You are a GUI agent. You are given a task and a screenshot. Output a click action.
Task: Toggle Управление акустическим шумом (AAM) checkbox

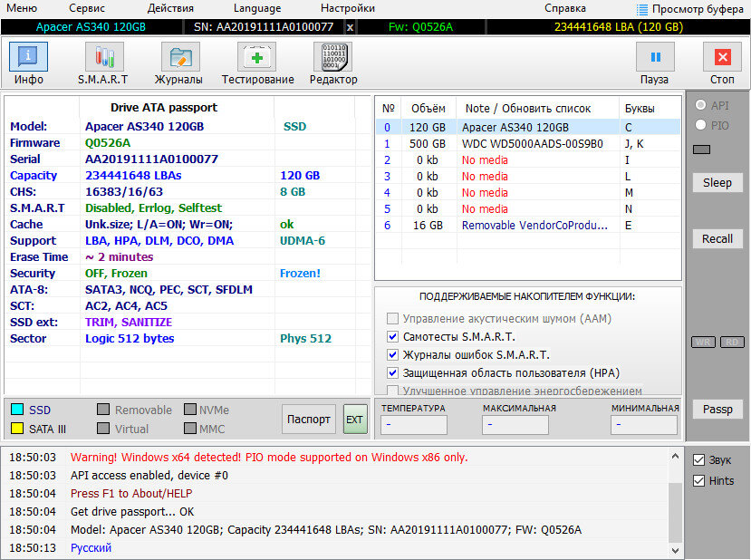point(392,319)
